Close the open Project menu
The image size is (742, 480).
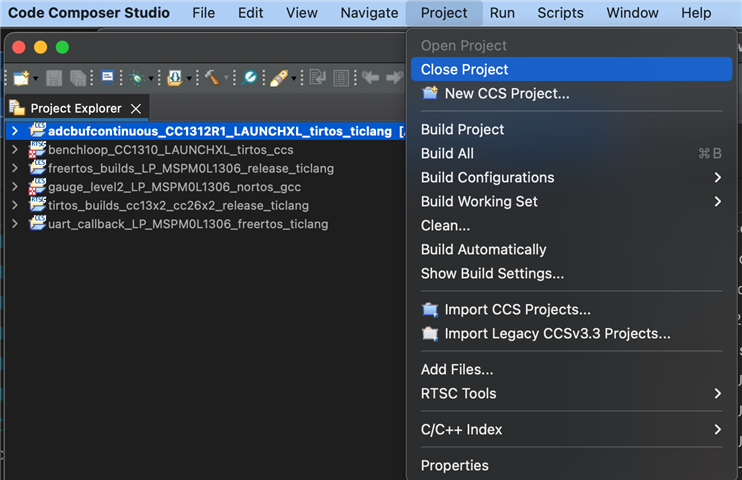444,13
